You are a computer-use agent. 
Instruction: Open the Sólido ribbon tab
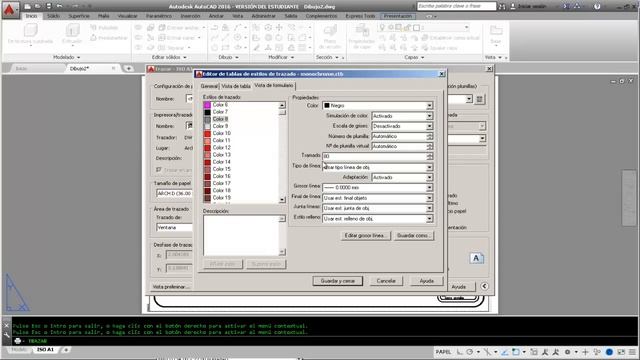point(53,16)
